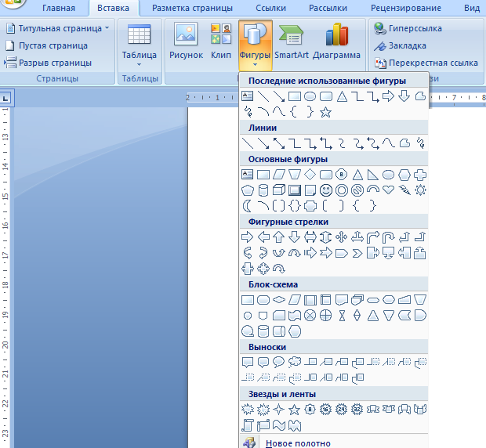
Task: Collapse the Фигуры shapes dropdown
Action: click(255, 45)
